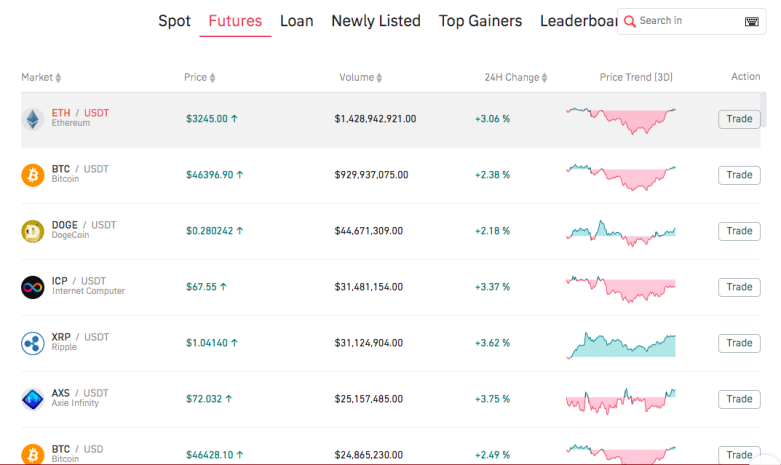Sort by Price column arrows
Screen dimensions: 781x465
(x=213, y=78)
